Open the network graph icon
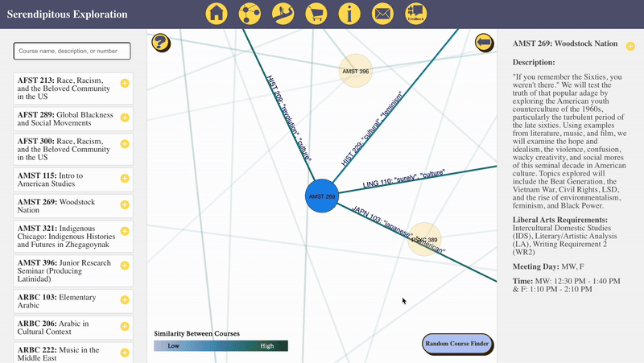 [x=250, y=14]
